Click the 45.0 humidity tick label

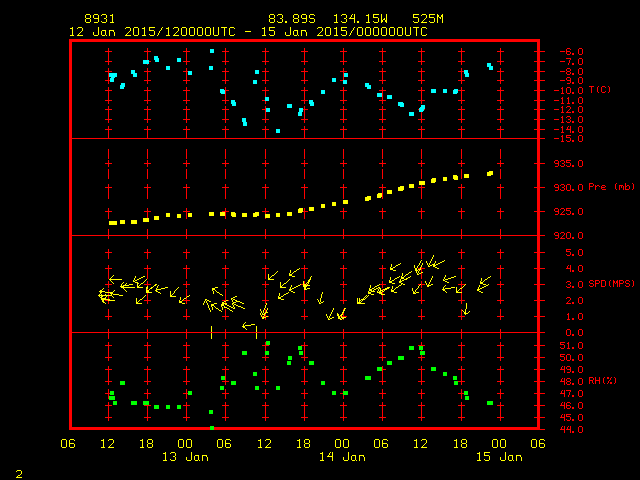[x=571, y=418]
